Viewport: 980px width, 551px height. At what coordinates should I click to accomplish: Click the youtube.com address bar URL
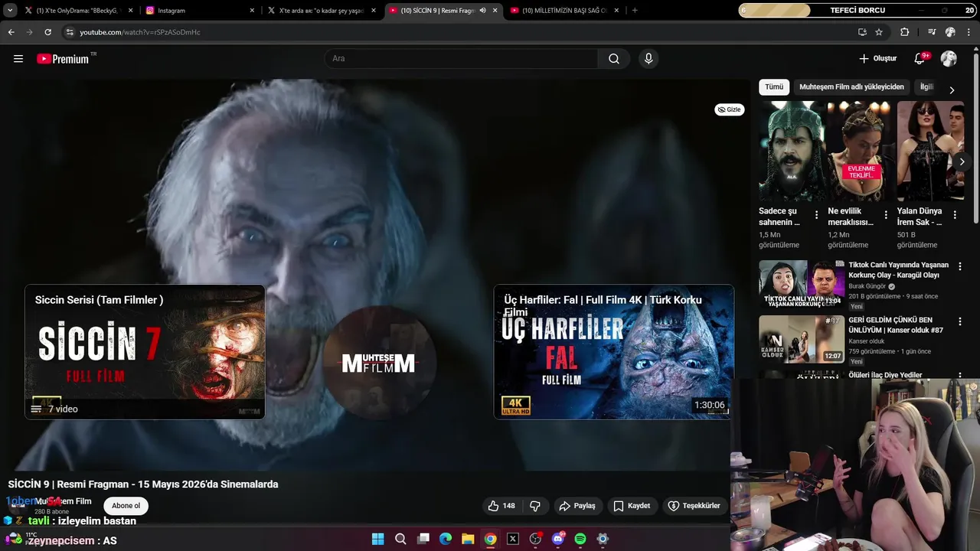point(140,32)
